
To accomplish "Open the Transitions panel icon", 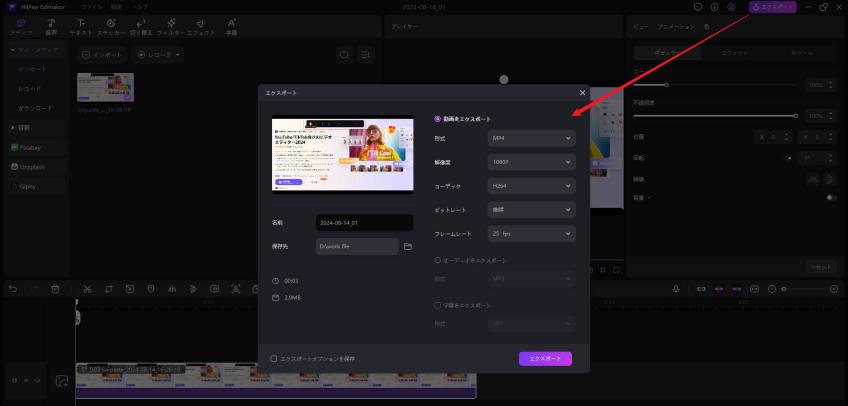I will click(138, 27).
